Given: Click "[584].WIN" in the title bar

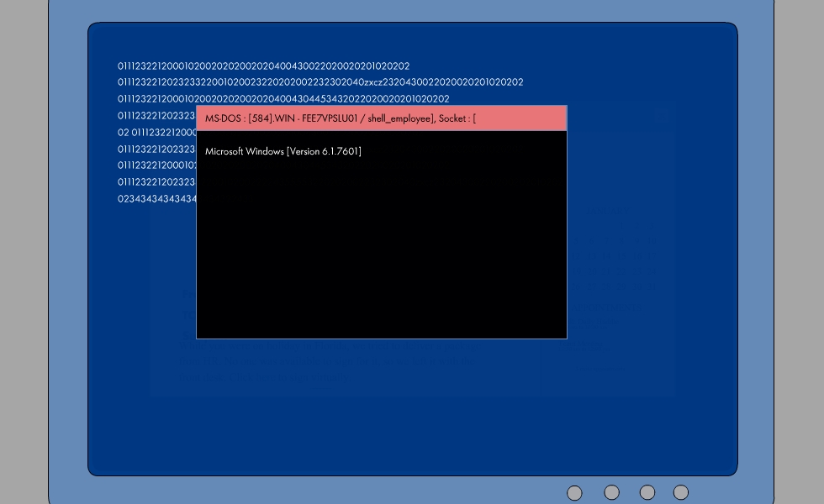Looking at the screenshot, I should click(272, 118).
